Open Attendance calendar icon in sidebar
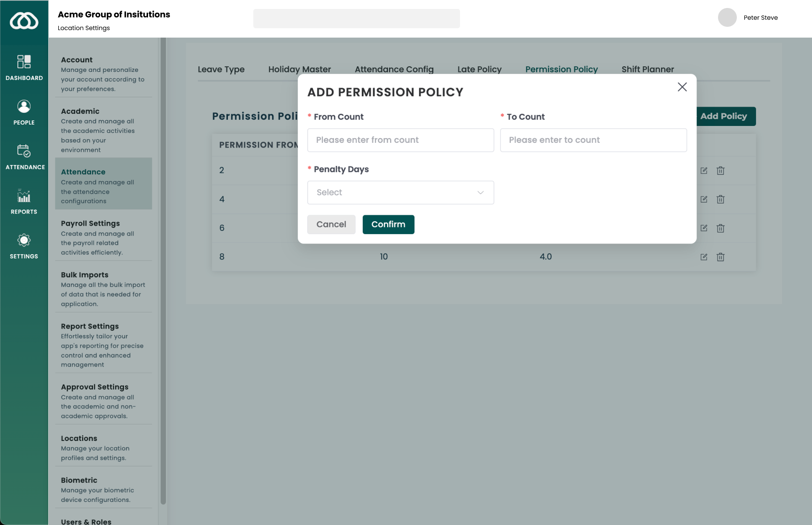The width and height of the screenshot is (812, 525). [24, 151]
